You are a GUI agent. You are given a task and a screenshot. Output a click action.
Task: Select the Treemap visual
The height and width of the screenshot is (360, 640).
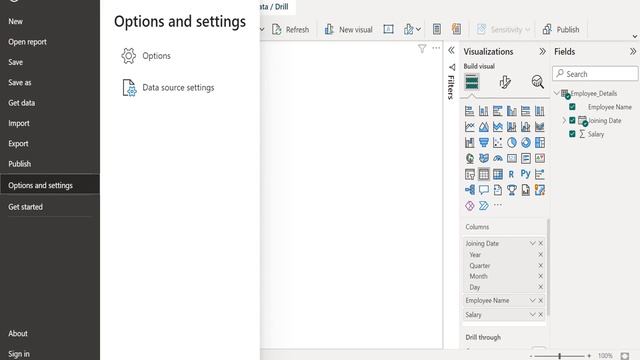[540, 142]
